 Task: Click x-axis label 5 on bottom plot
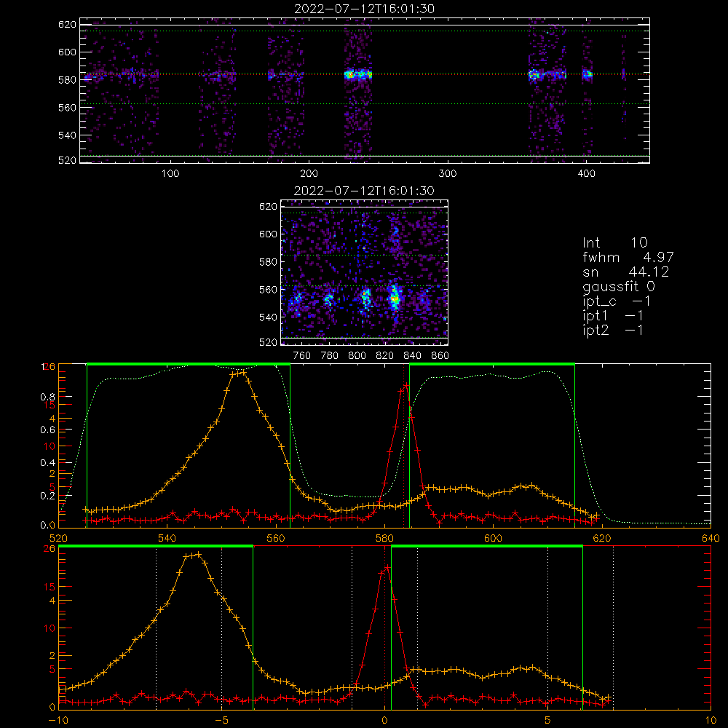click(548, 721)
